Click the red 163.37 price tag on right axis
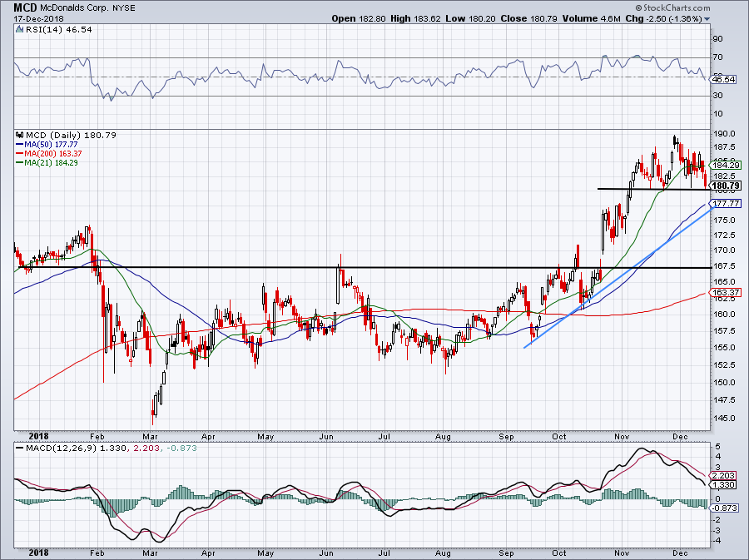This screenshot has height=560, width=749. click(x=726, y=293)
